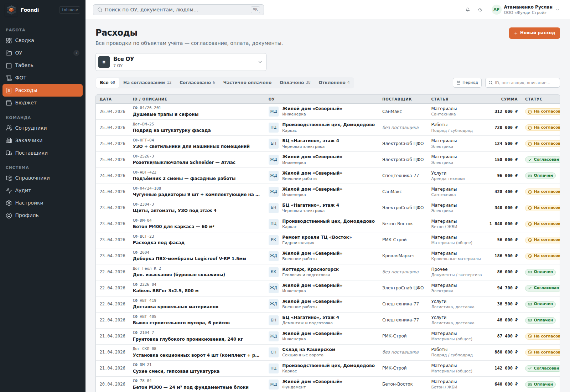Open Настройки in the sidebar

tap(43, 203)
